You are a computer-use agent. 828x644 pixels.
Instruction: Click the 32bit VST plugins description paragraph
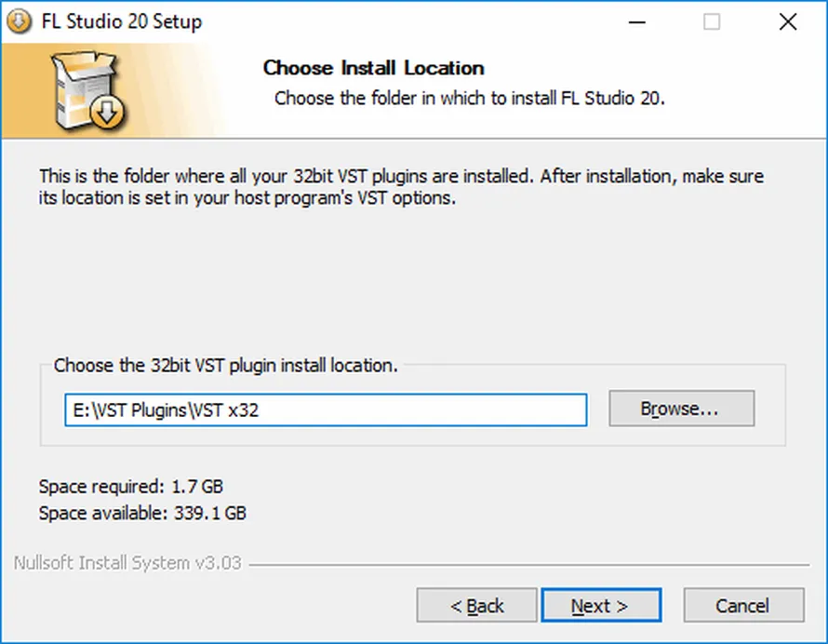(401, 186)
